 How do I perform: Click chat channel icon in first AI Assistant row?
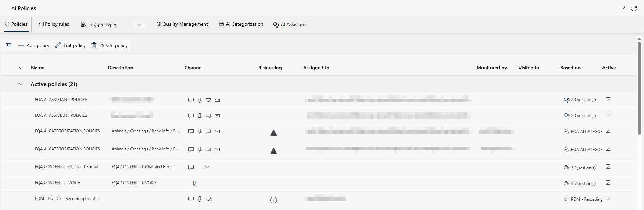pyautogui.click(x=191, y=100)
